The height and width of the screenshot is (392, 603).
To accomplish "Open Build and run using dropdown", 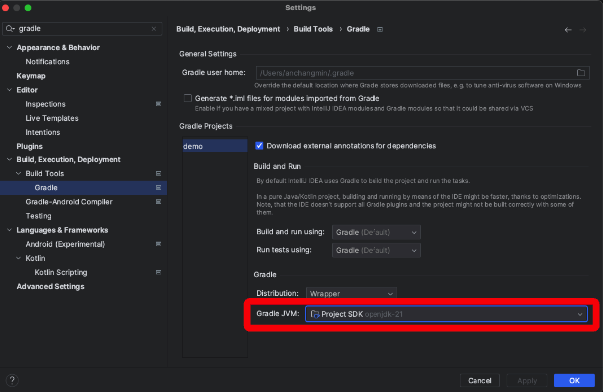I will pyautogui.click(x=376, y=232).
